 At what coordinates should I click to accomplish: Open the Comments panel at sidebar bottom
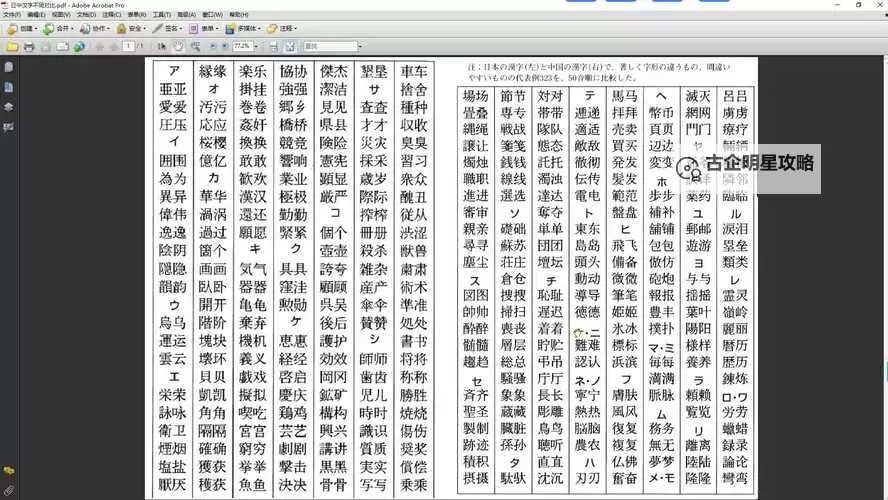[x=8, y=471]
